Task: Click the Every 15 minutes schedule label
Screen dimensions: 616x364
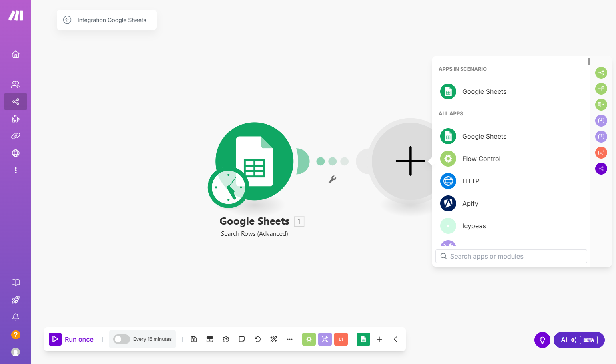Action: (x=152, y=339)
